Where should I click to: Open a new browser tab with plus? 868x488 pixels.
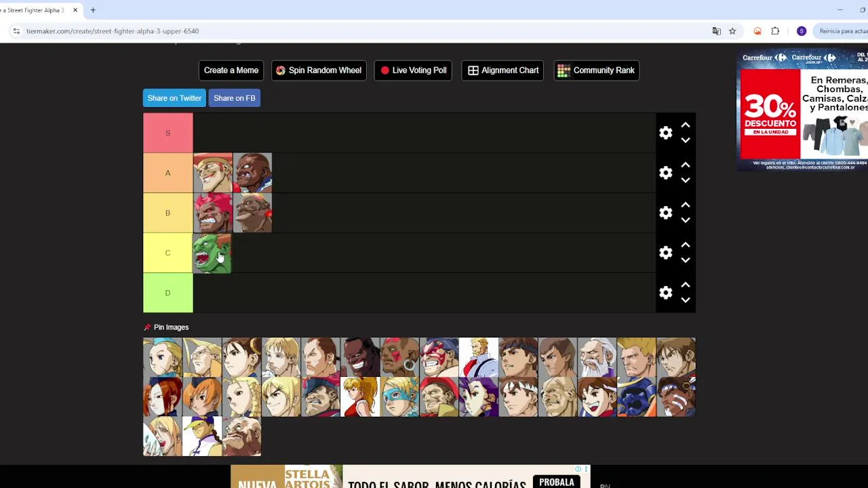pos(93,10)
